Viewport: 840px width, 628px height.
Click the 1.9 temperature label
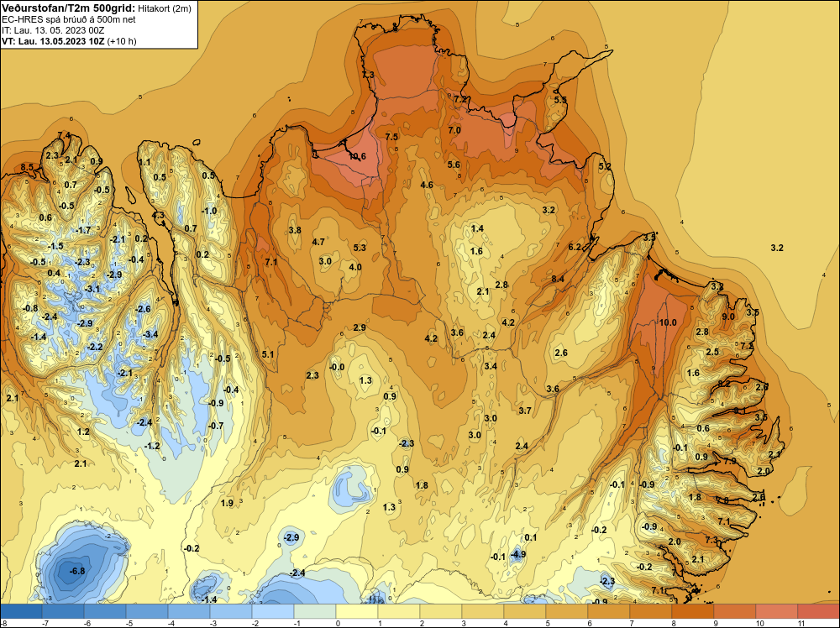click(x=227, y=503)
